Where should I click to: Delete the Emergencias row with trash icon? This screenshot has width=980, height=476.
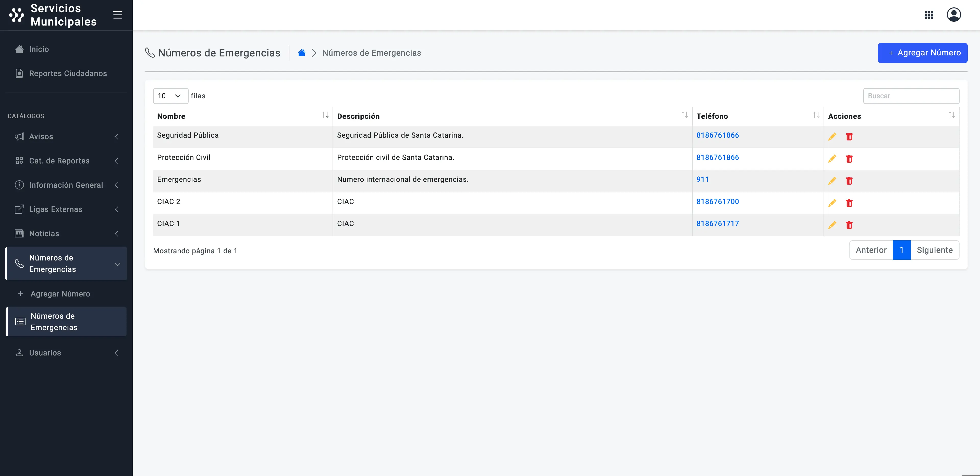point(849,181)
